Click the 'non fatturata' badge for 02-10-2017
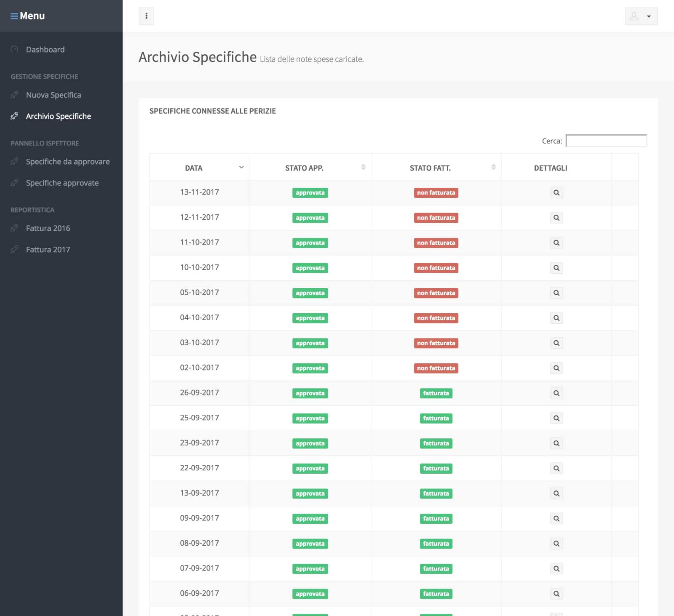 click(436, 368)
